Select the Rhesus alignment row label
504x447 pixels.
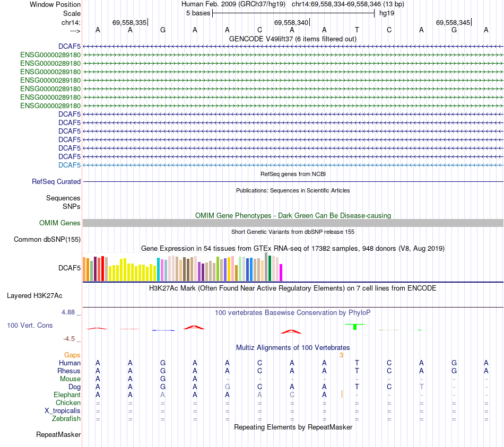click(69, 371)
